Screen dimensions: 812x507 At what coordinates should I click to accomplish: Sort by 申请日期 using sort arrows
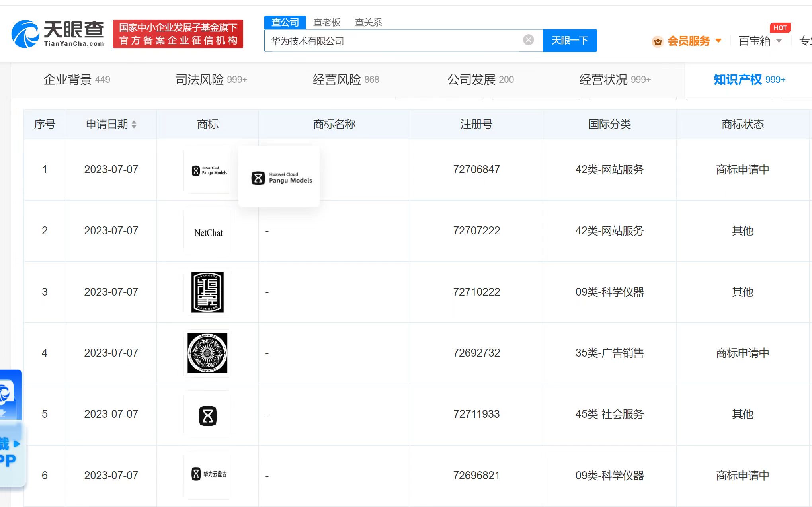click(134, 125)
